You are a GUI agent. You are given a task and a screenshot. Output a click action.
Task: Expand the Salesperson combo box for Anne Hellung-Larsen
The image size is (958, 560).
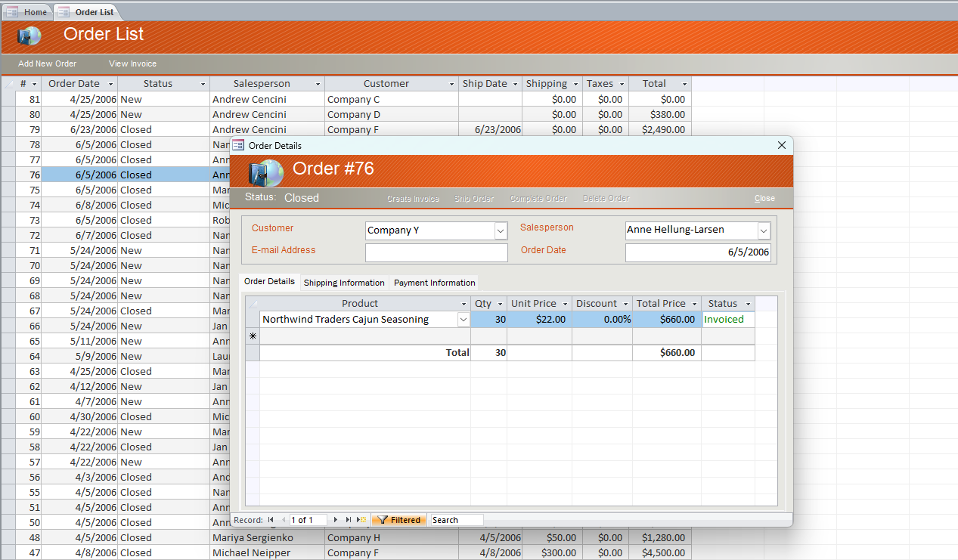(x=764, y=230)
